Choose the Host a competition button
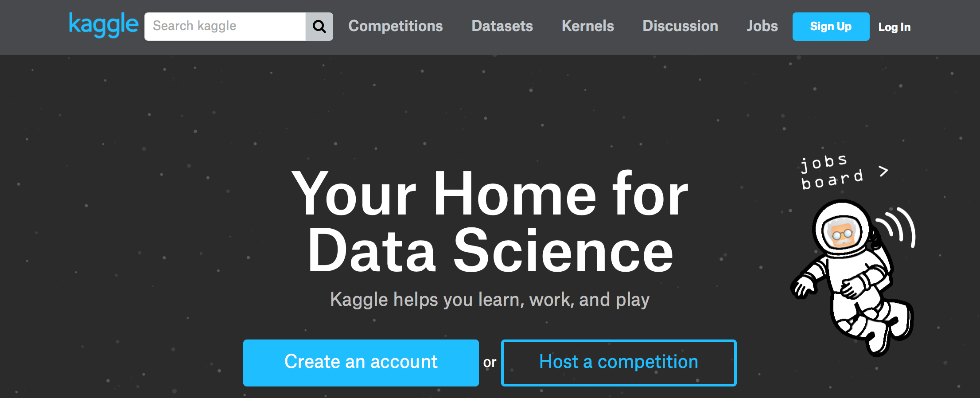 (618, 363)
